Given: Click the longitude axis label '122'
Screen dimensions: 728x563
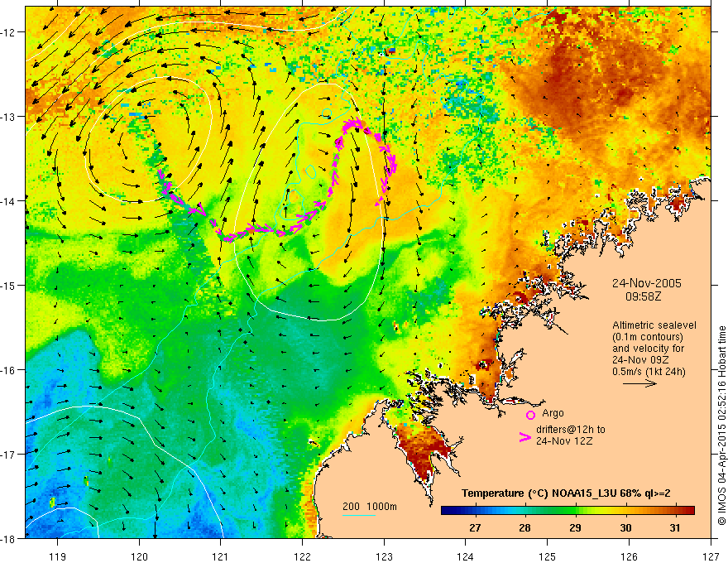Looking at the screenshot, I should pyautogui.click(x=302, y=556).
